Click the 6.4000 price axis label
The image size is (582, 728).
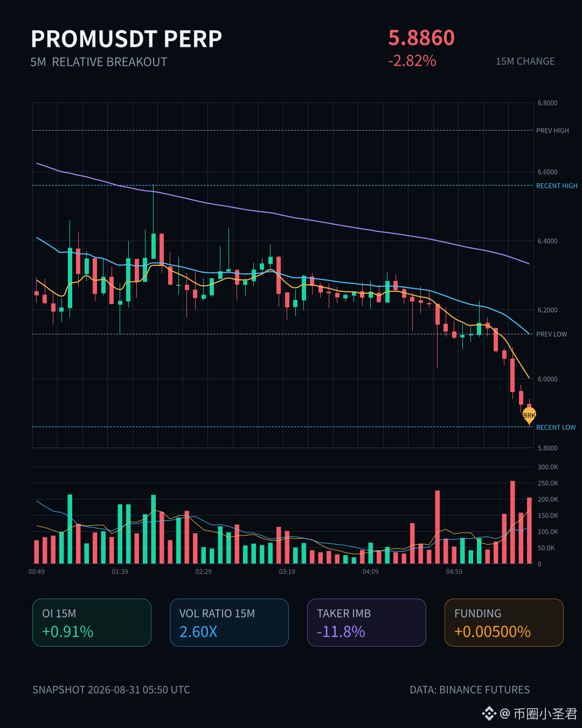pos(548,241)
